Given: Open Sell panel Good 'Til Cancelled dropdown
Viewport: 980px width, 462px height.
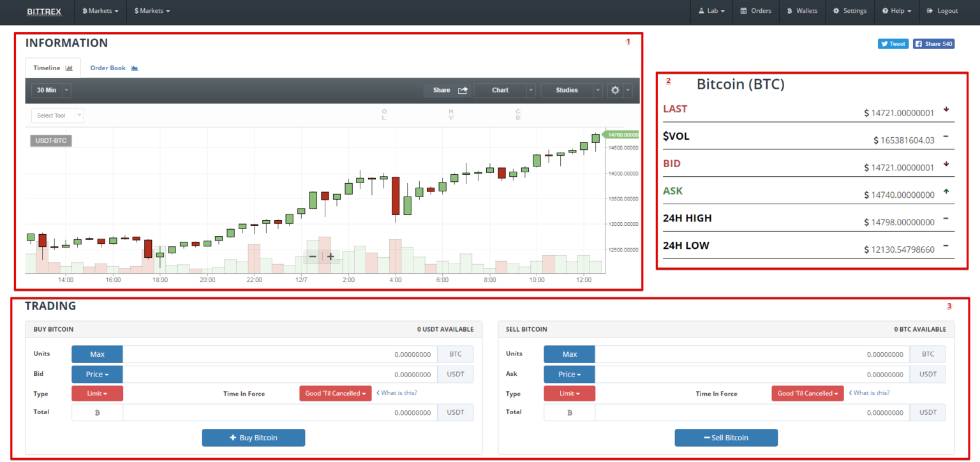Looking at the screenshot, I should coord(808,394).
